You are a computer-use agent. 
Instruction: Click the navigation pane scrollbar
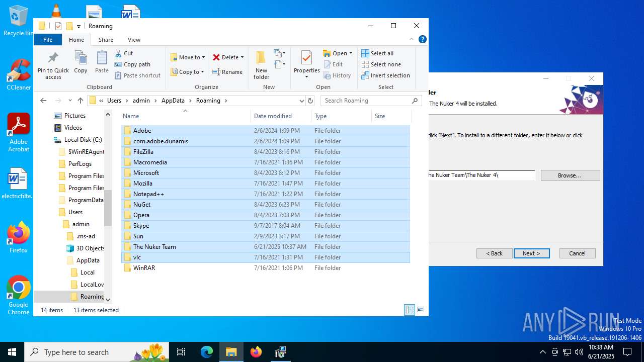click(108, 208)
